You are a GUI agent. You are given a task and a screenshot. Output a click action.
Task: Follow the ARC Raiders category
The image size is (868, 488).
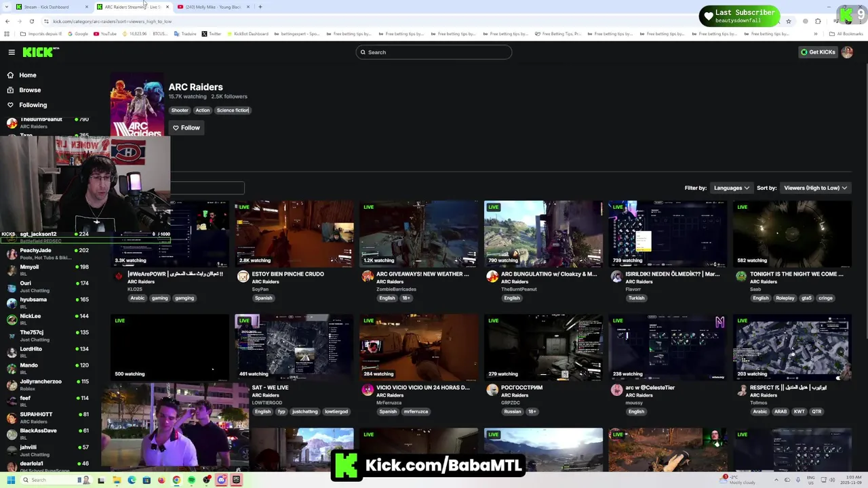coord(186,127)
